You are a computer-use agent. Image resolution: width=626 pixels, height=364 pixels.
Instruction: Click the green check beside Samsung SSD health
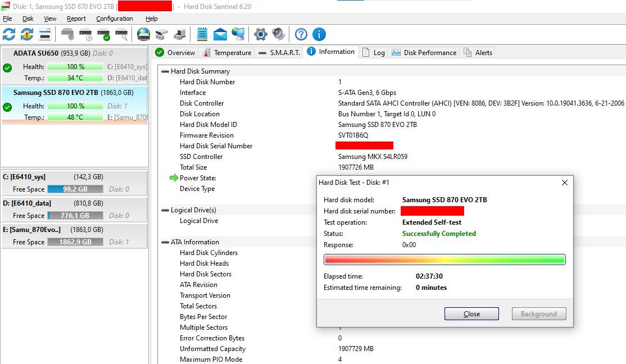point(7,107)
